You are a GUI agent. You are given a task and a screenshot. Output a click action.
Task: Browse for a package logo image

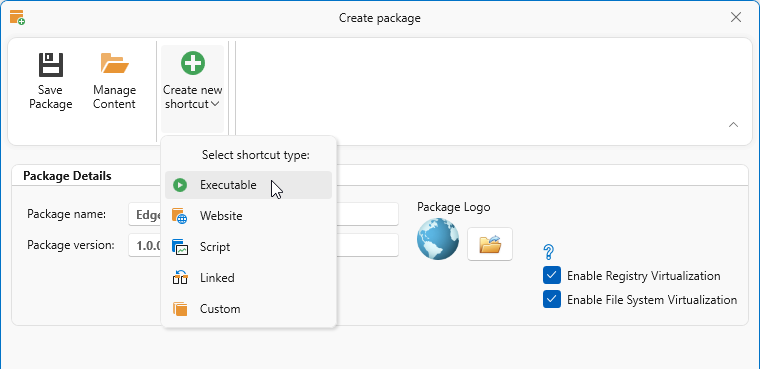[490, 244]
